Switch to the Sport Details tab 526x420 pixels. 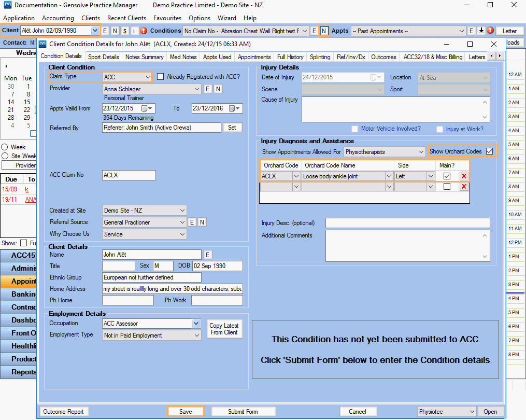(104, 57)
